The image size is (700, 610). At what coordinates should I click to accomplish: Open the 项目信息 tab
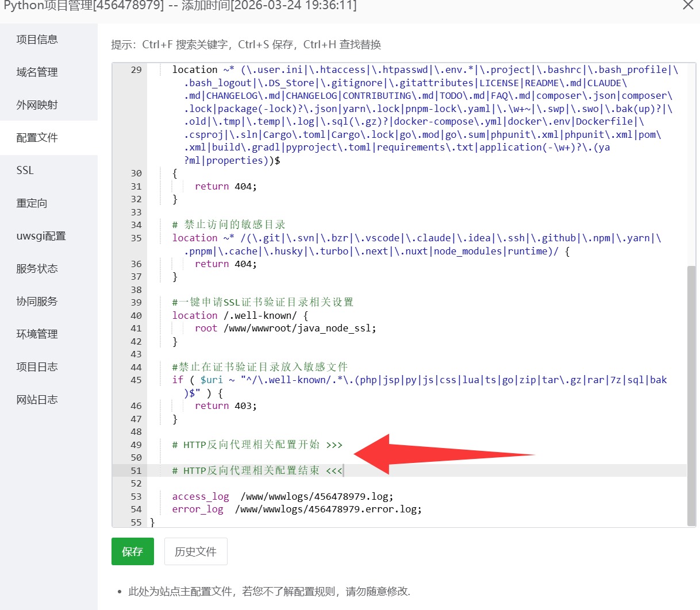point(37,40)
